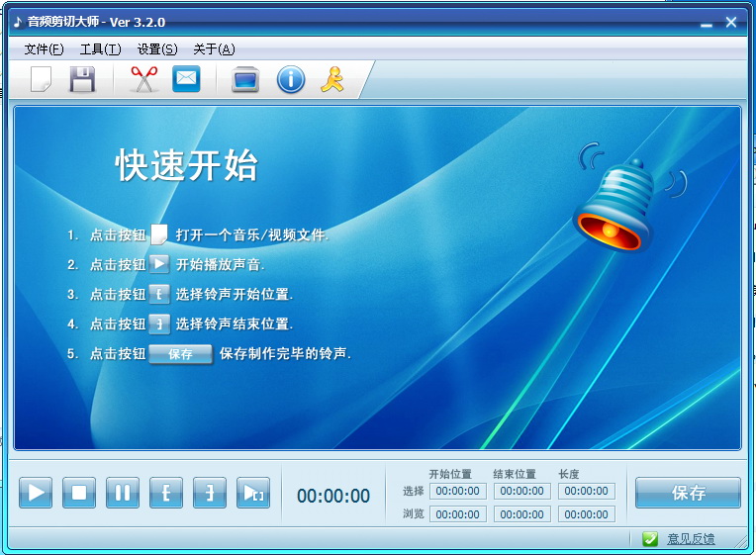Screen dimensions: 756x555
Task: Play the selected segment button
Action: click(x=253, y=493)
